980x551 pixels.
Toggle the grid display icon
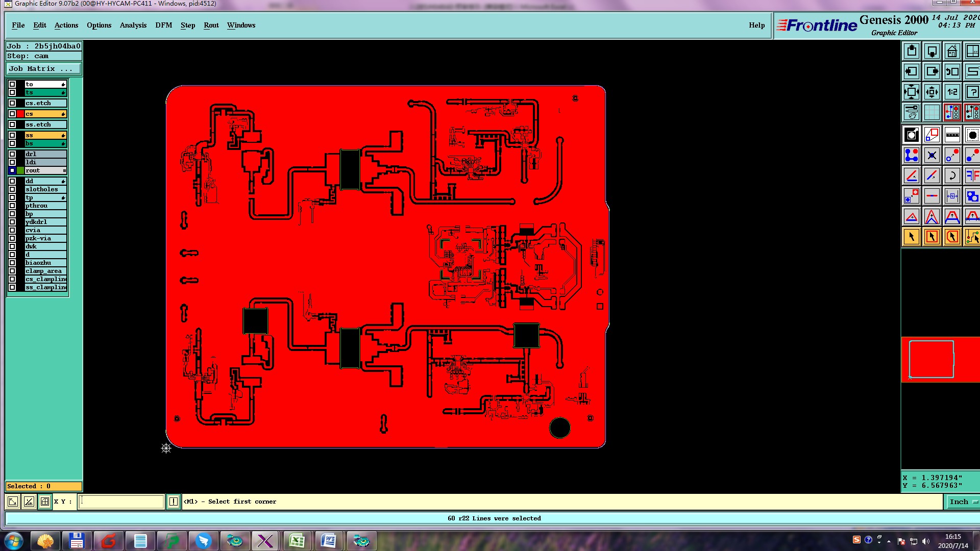pos(932,112)
